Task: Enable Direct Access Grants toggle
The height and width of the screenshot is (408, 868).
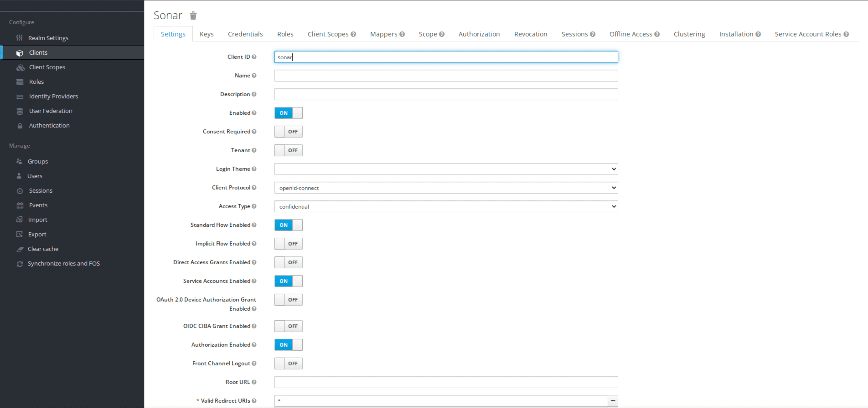Action: coord(288,262)
